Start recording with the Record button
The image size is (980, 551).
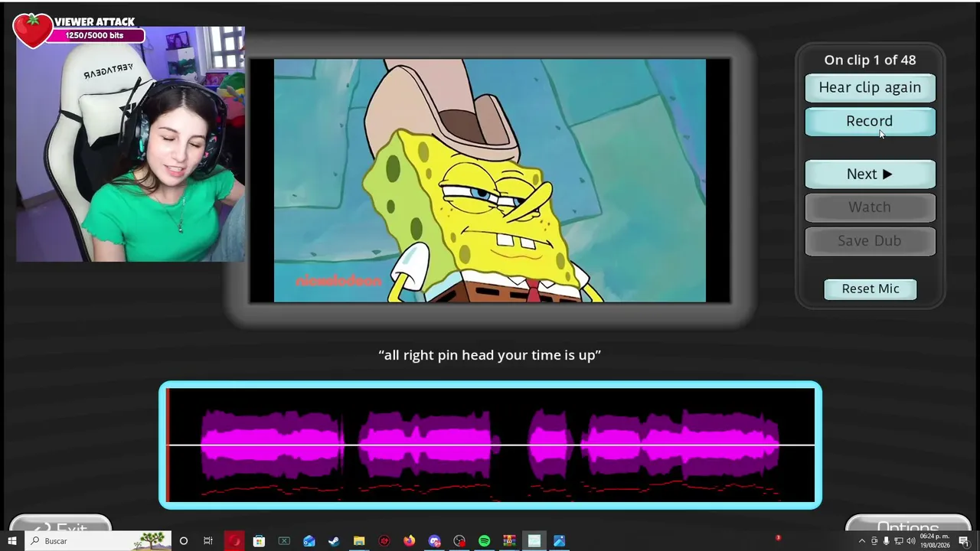pos(870,121)
